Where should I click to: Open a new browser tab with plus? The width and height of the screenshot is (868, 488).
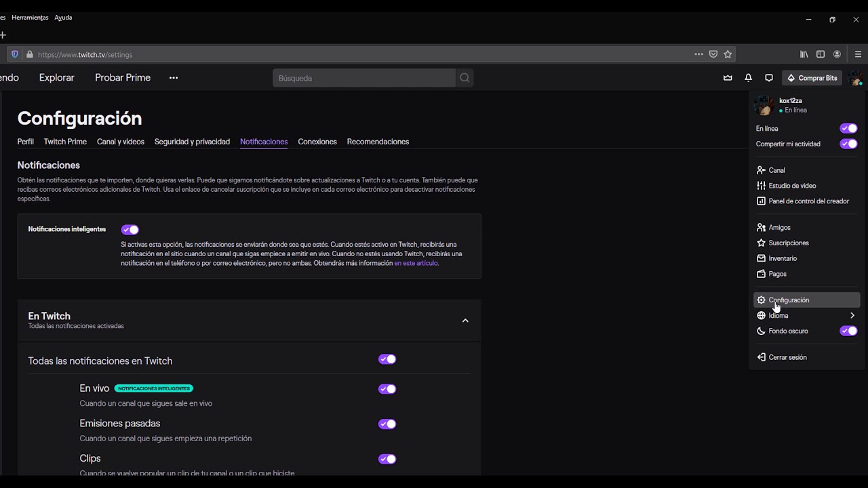3,35
